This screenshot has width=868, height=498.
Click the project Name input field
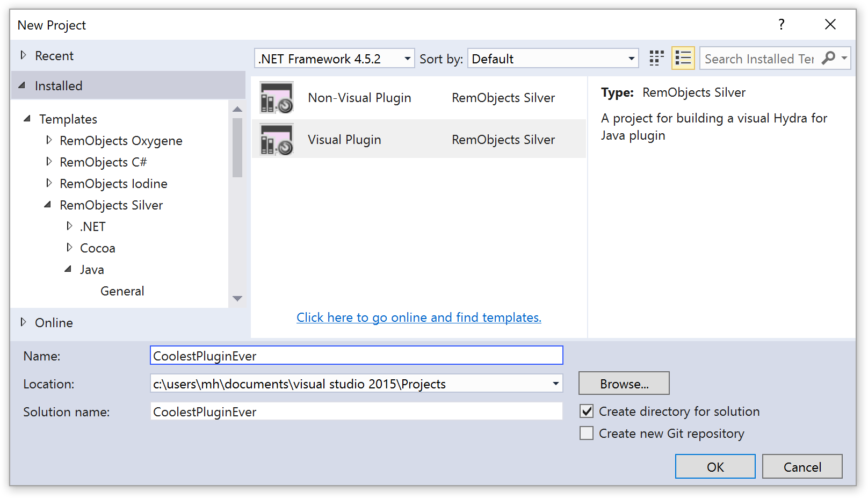point(356,356)
